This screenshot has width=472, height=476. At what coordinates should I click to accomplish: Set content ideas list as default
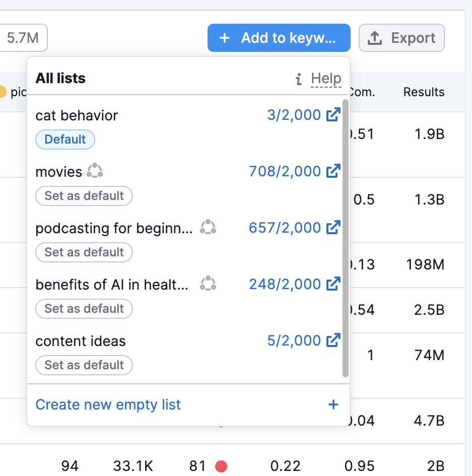[x=84, y=365]
